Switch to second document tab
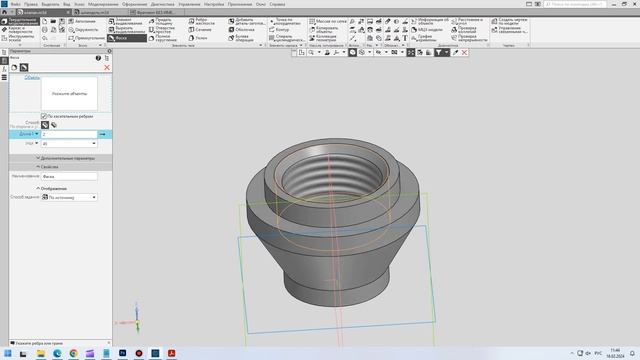Image resolution: width=640 pixels, height=360 pixels. [x=101, y=12]
